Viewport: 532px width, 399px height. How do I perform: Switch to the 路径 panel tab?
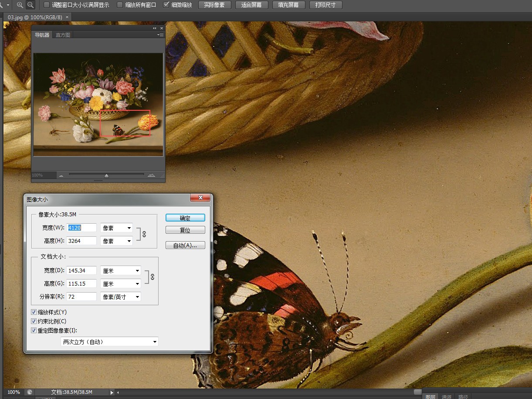point(463,396)
